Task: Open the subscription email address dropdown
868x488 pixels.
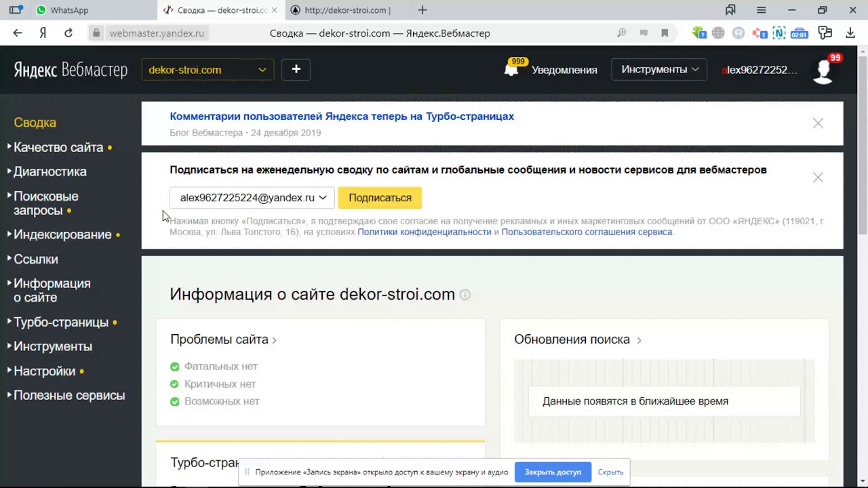Action: tap(252, 198)
